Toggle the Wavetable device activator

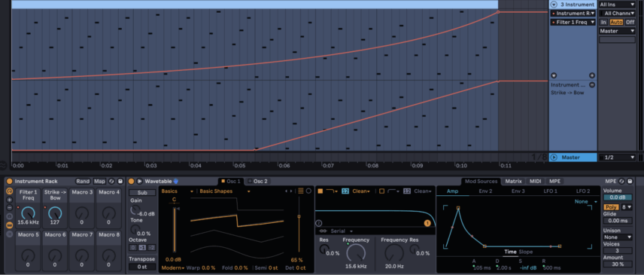tap(132, 182)
